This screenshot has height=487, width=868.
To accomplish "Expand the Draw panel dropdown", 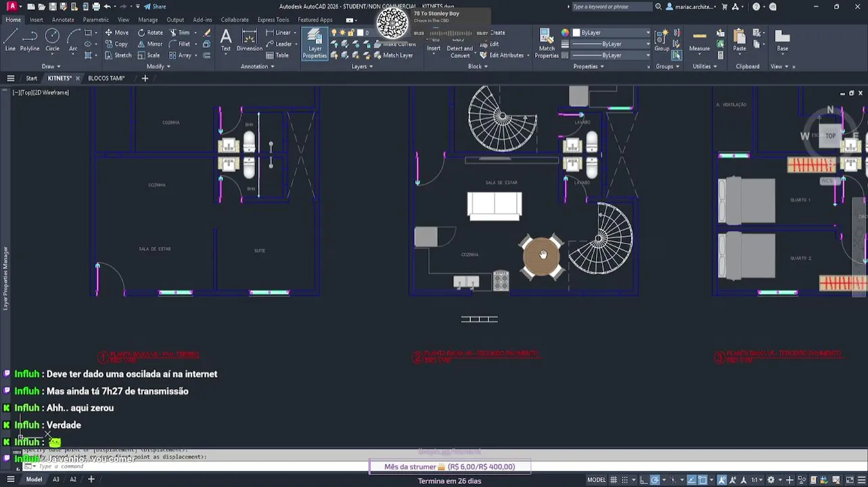I will [51, 66].
